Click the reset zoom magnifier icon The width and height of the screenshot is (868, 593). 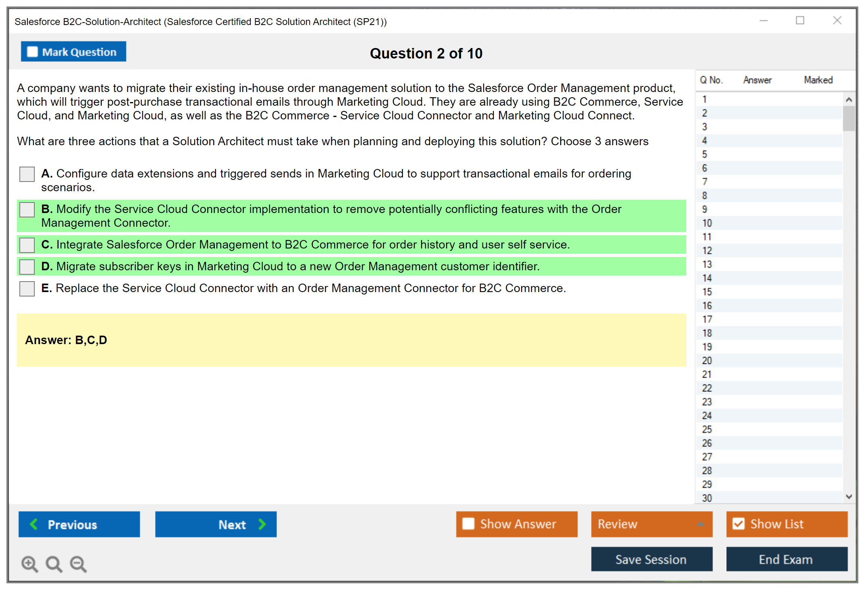tap(54, 564)
